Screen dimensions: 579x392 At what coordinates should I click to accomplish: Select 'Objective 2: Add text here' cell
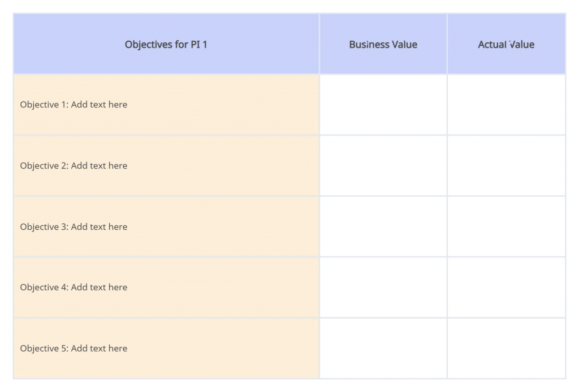(x=166, y=165)
